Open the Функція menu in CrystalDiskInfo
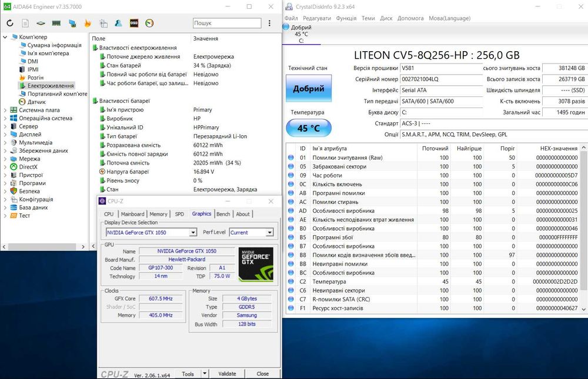The width and height of the screenshot is (588, 379). 346,18
